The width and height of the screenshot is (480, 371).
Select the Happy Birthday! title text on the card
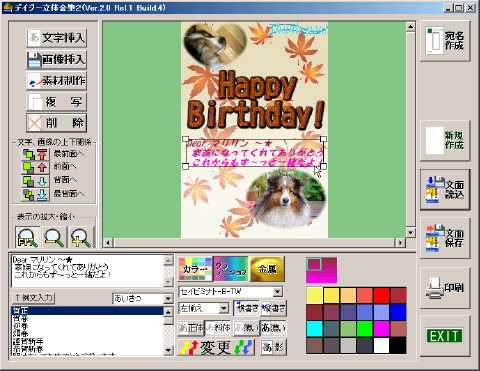click(x=255, y=100)
